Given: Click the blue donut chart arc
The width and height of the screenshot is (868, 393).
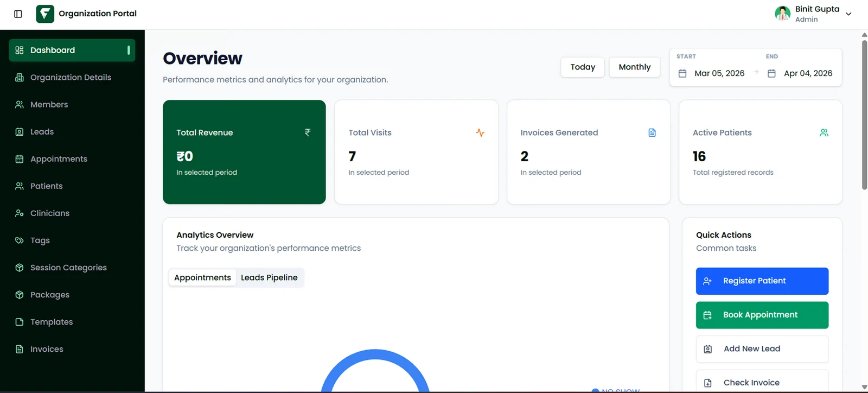Looking at the screenshot, I should click(375, 353).
